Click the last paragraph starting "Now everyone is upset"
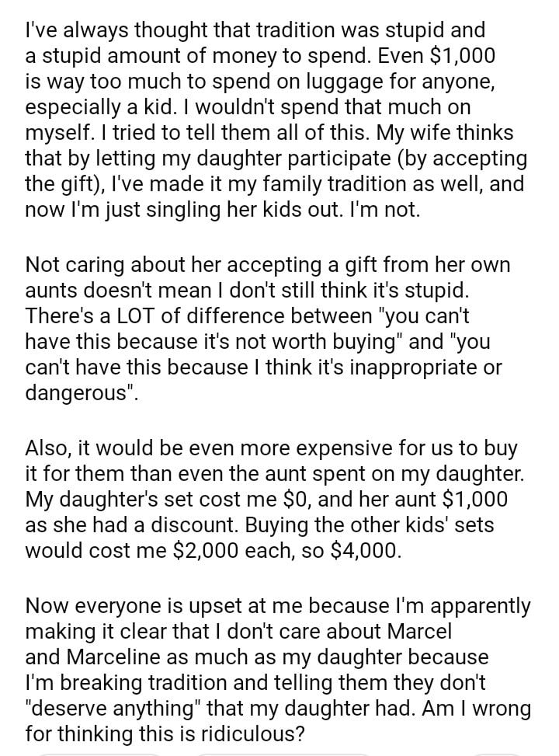 pos(277,669)
